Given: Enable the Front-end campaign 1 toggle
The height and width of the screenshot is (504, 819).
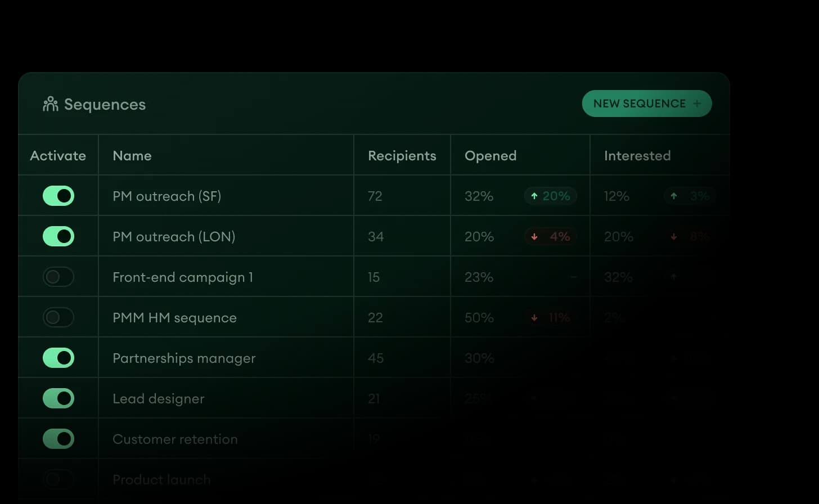Looking at the screenshot, I should (x=58, y=276).
